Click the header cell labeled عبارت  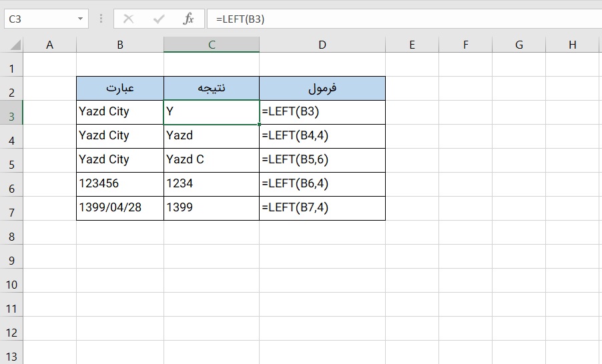pos(120,88)
